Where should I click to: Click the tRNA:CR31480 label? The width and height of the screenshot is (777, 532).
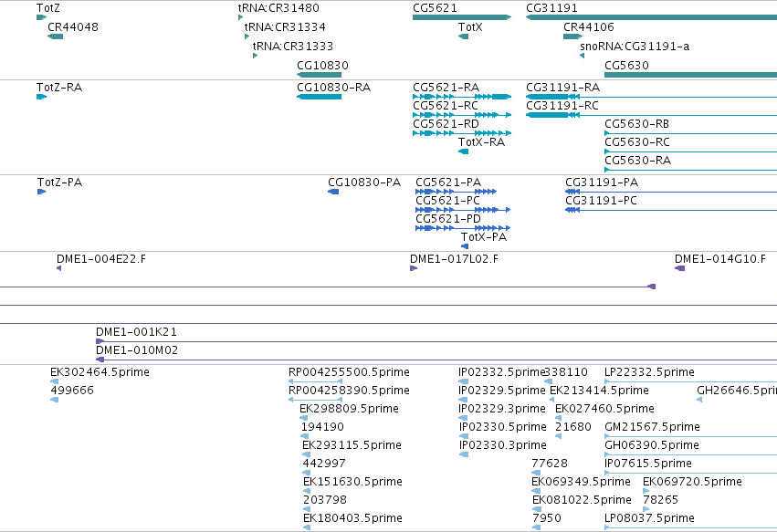coord(278,8)
